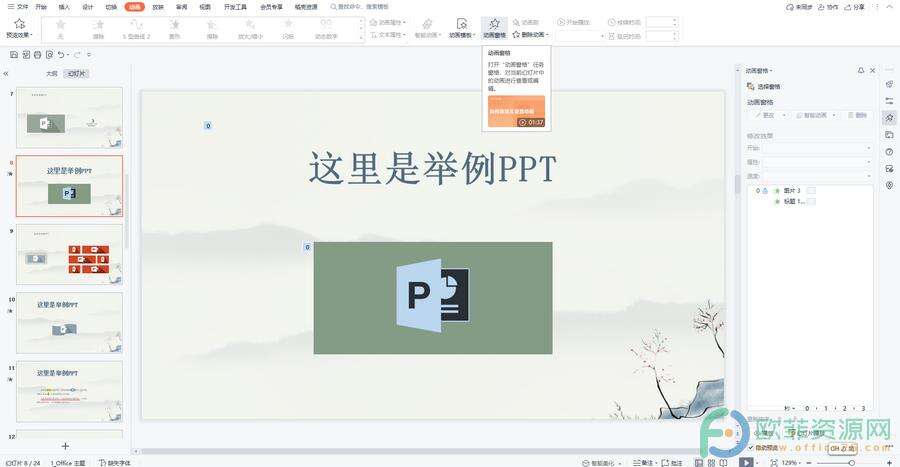This screenshot has width=900, height=467.
Task: Start slideshow from the status bar play button
Action: coord(746,462)
